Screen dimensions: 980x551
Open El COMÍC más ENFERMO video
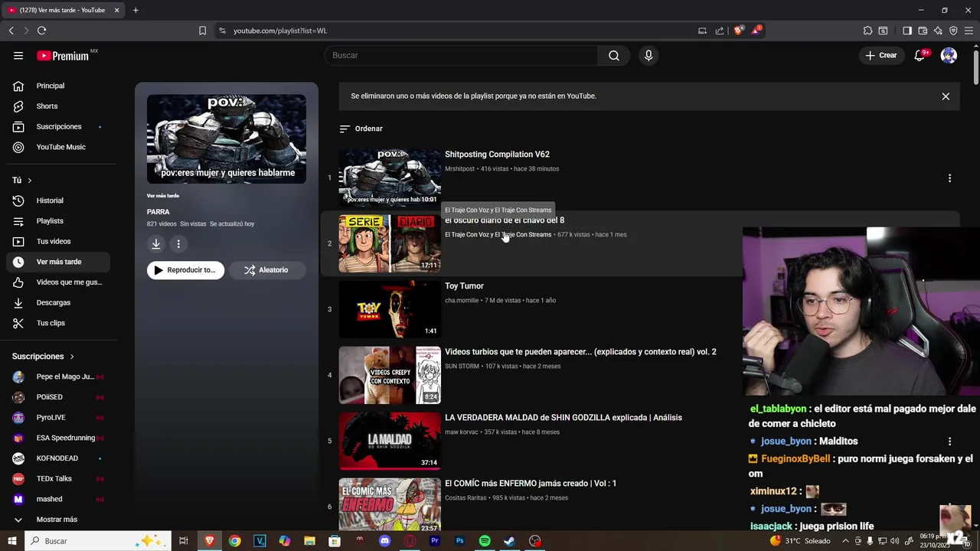531,484
